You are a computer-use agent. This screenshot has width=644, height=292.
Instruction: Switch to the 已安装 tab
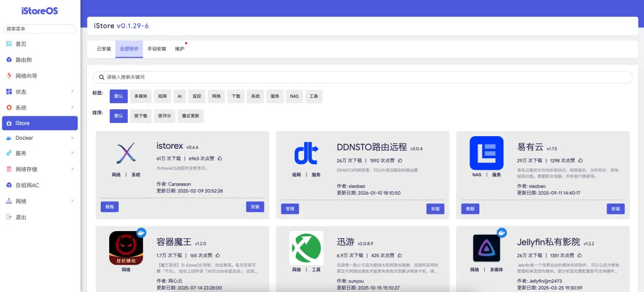(x=104, y=49)
